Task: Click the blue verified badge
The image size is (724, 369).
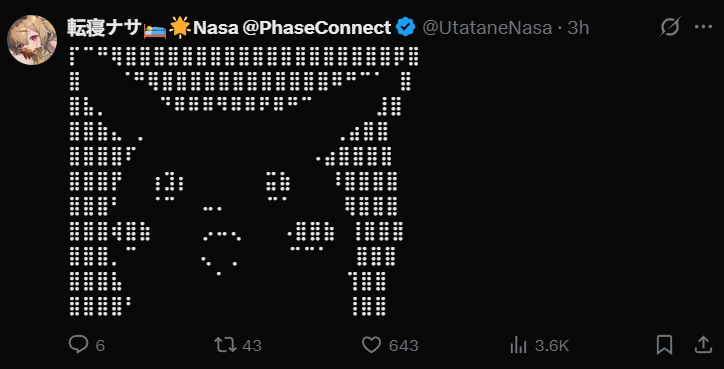Action: pyautogui.click(x=406, y=28)
